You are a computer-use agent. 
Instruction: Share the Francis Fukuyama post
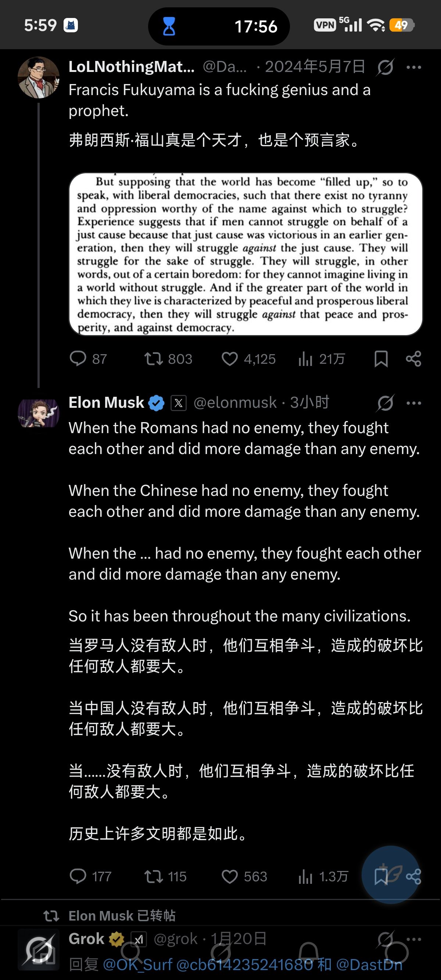tap(413, 358)
